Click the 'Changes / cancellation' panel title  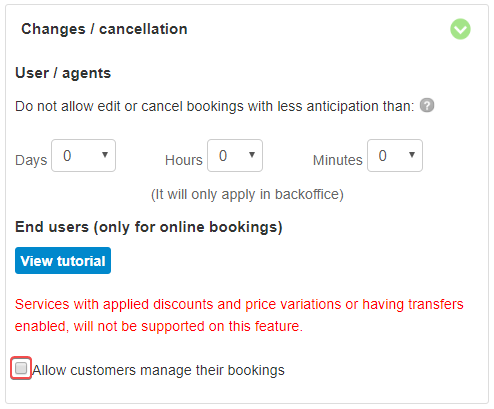(x=104, y=29)
